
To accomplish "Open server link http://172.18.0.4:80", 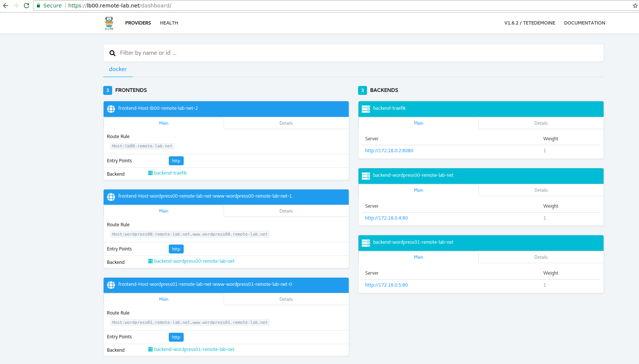I will point(386,218).
